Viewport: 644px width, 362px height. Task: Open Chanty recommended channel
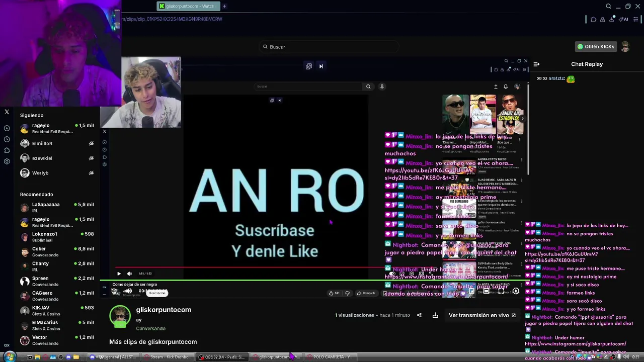[57, 266]
